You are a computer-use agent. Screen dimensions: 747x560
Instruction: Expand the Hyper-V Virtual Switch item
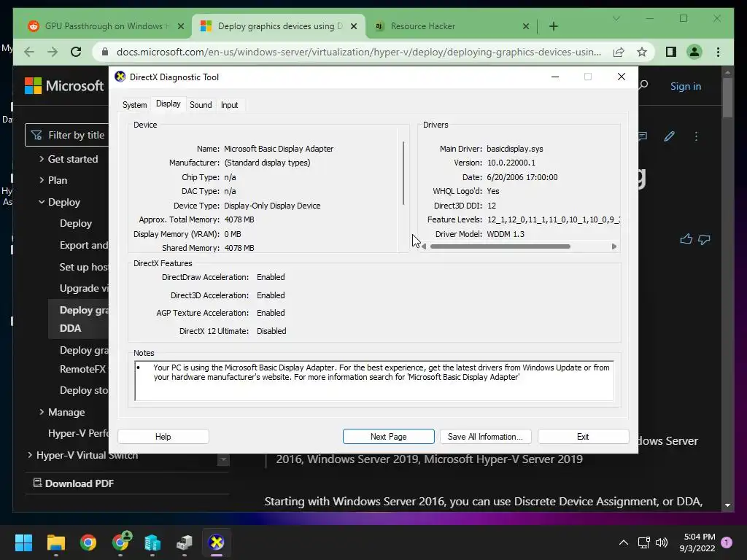(30, 455)
